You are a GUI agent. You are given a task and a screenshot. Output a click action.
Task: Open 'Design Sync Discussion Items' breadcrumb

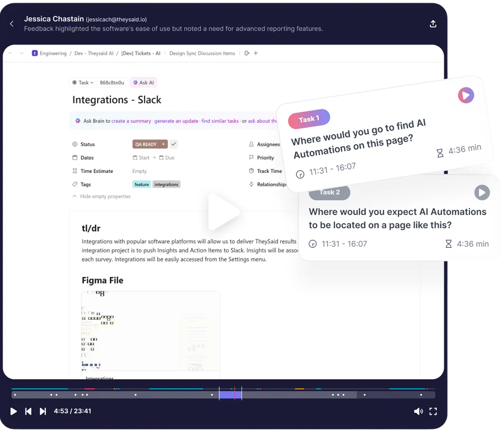click(x=202, y=53)
